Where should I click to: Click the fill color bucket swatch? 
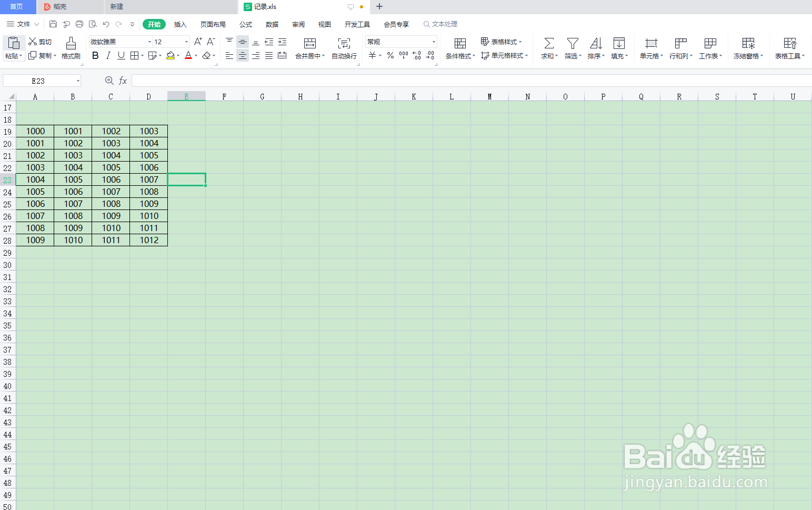point(171,55)
